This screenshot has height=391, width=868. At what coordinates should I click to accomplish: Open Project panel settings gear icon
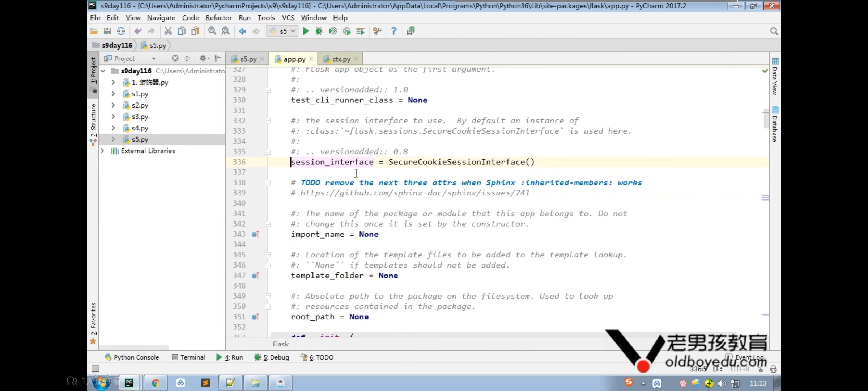[203, 58]
